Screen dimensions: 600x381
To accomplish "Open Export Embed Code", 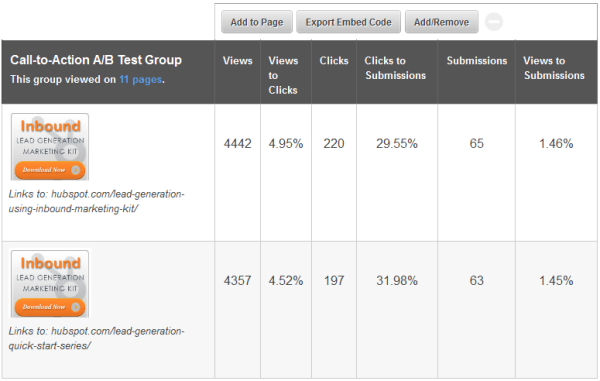I will 348,22.
